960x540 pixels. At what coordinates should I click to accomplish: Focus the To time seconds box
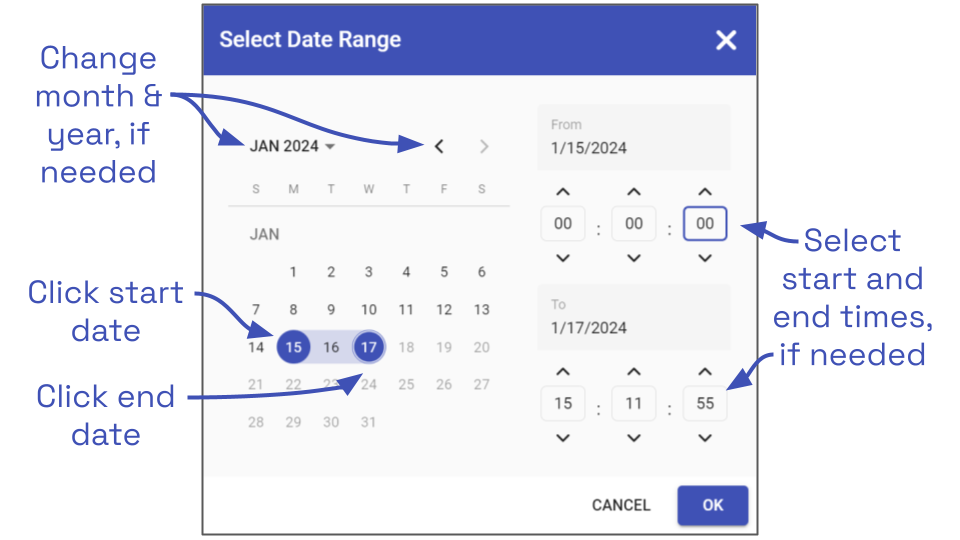pyautogui.click(x=705, y=404)
